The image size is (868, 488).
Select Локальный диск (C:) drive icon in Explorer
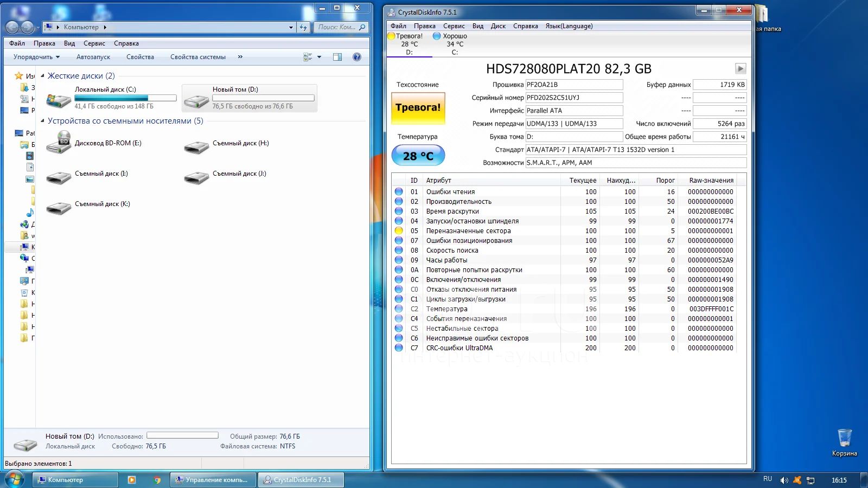coord(59,99)
